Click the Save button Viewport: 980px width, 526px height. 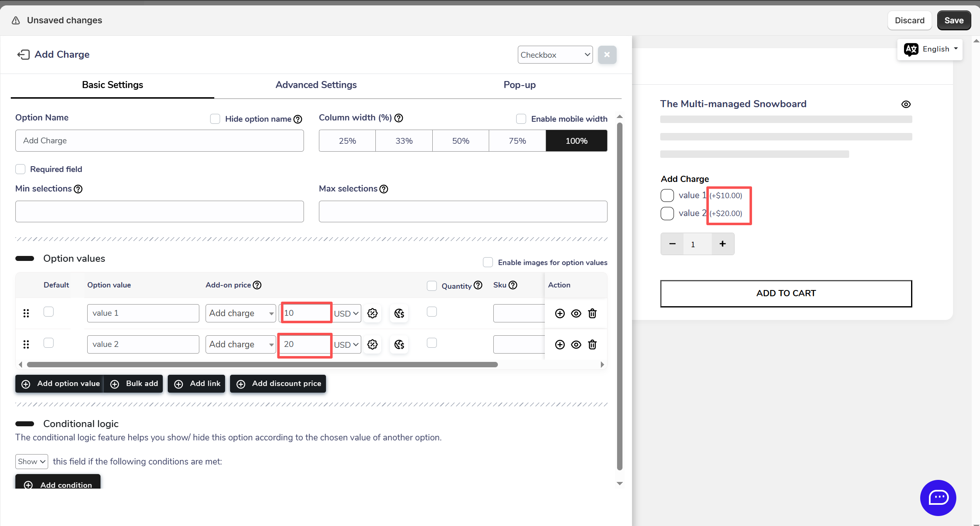(953, 20)
